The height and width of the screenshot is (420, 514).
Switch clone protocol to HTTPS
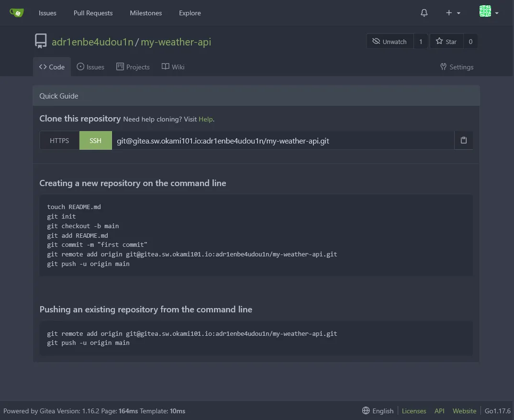pos(59,140)
